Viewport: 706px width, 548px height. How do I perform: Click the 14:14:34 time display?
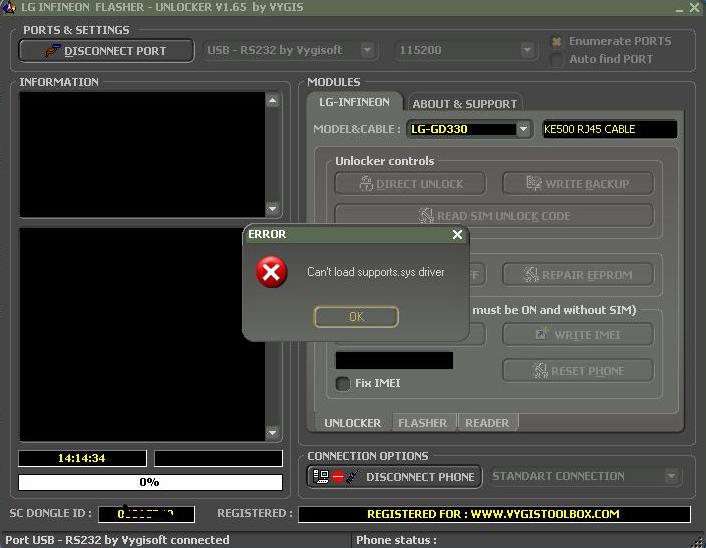point(82,458)
